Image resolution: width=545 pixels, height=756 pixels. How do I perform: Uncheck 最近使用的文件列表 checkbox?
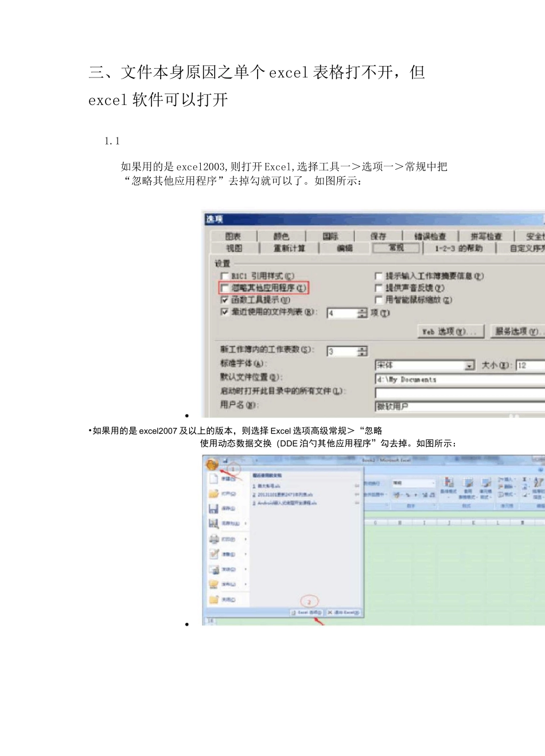[225, 312]
